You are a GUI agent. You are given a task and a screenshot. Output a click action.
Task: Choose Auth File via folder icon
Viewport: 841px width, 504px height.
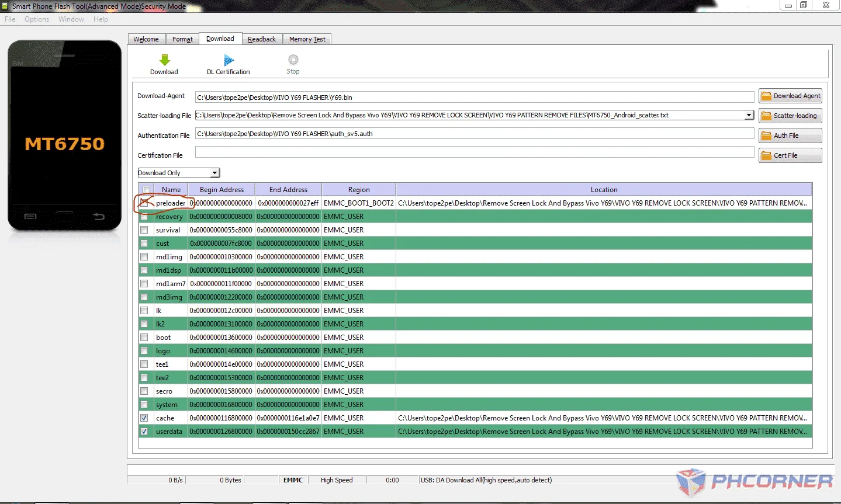pos(766,135)
